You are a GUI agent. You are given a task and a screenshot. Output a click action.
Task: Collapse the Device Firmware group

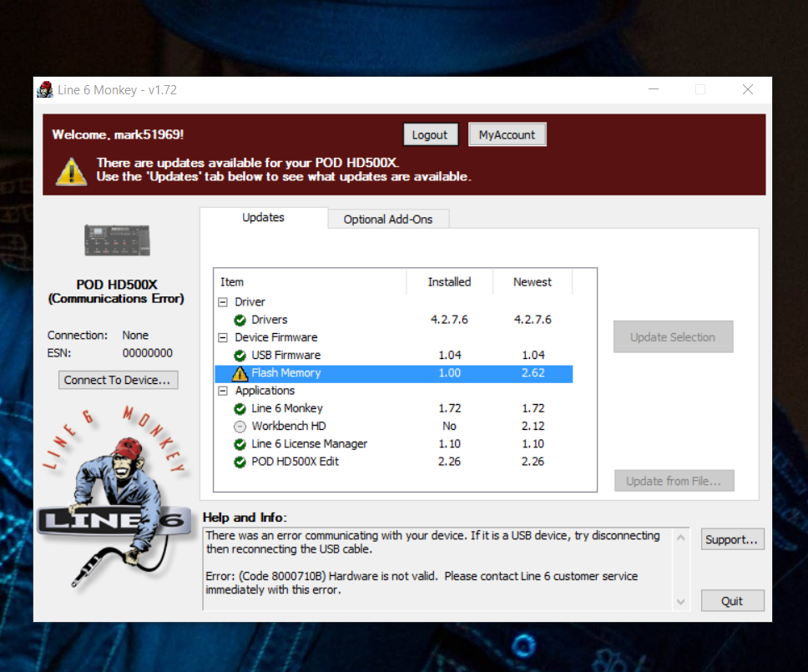tap(223, 338)
